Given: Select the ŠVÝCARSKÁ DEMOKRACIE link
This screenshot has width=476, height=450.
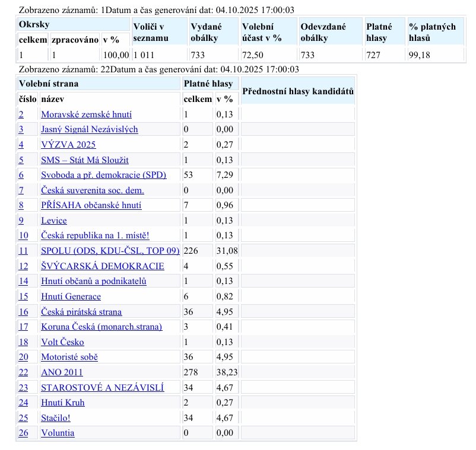Looking at the screenshot, I should (x=102, y=266).
